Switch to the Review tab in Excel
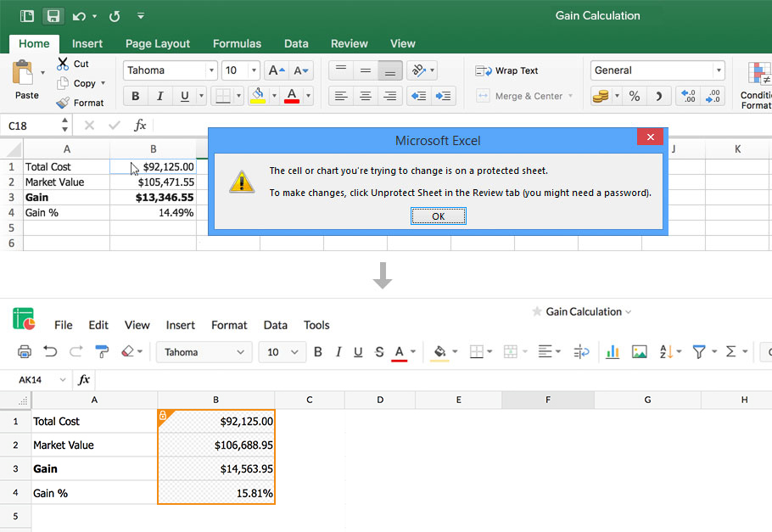Screen dimensions: 772x532 [x=349, y=43]
